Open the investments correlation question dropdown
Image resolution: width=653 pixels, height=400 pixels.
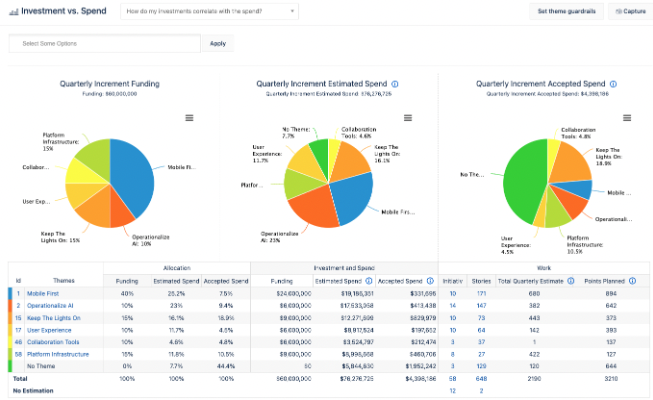(x=209, y=11)
